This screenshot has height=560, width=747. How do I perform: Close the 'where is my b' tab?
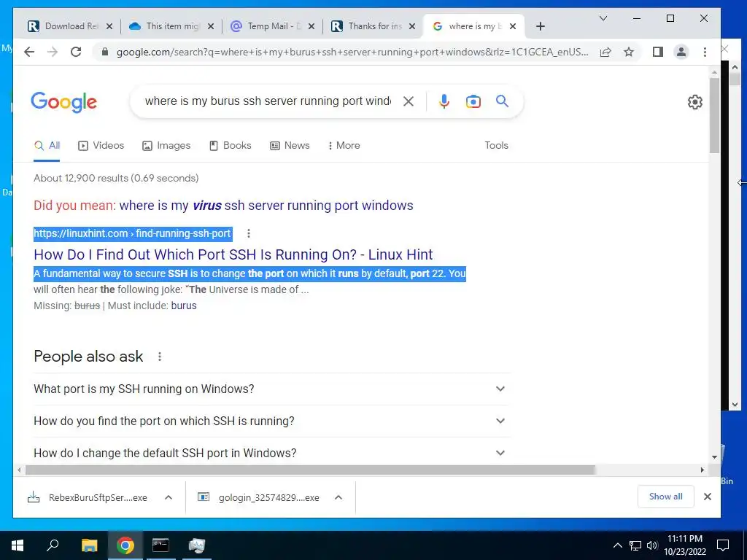point(513,26)
